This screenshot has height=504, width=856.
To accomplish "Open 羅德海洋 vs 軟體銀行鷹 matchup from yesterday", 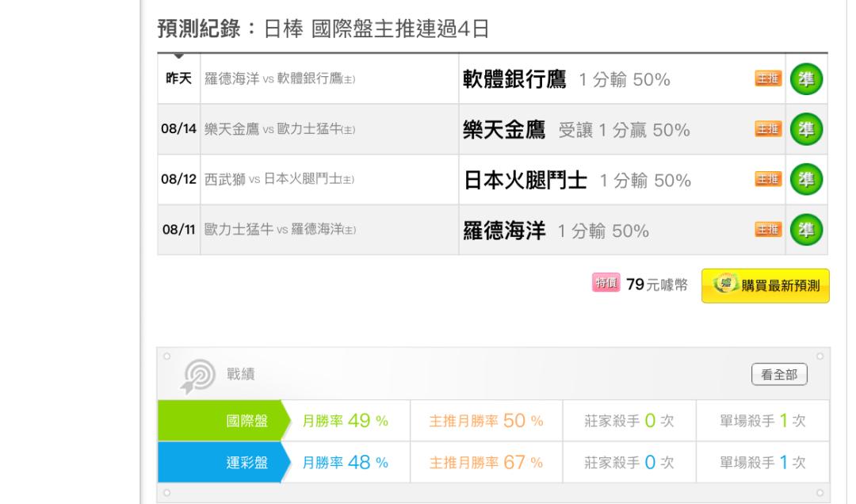I will coord(280,78).
